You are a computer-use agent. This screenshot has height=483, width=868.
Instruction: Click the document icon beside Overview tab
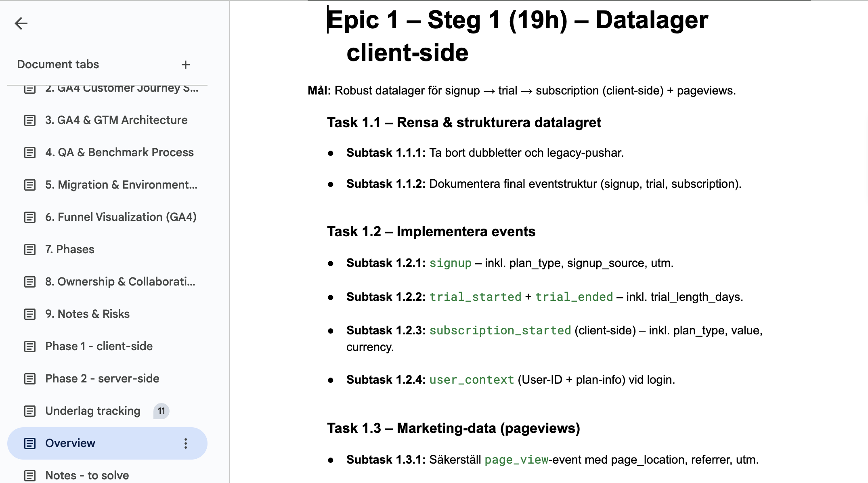tap(30, 443)
